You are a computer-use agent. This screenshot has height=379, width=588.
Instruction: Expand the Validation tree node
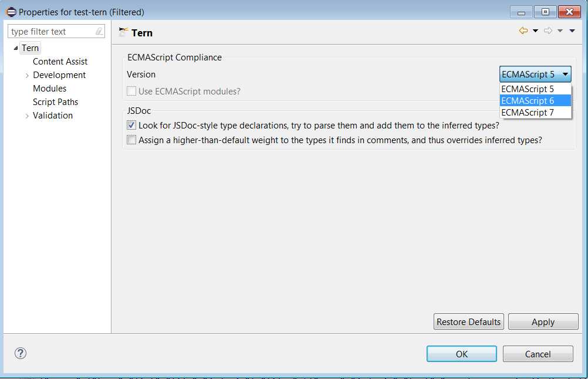click(x=27, y=116)
